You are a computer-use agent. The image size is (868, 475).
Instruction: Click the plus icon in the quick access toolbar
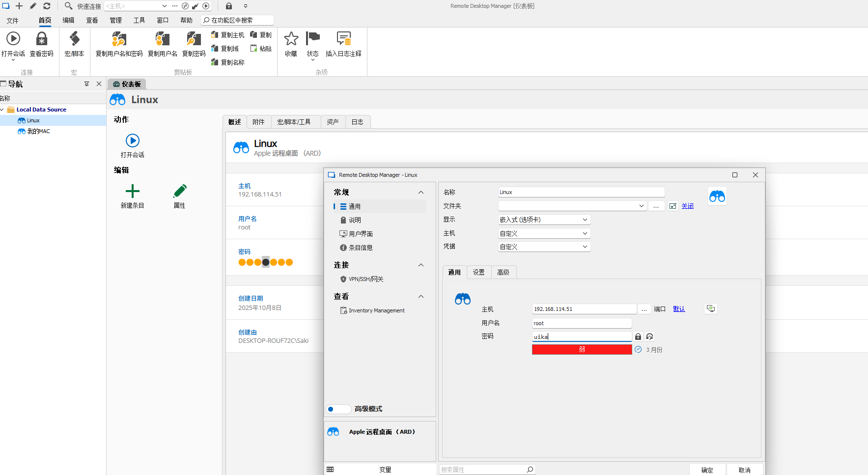[x=19, y=6]
